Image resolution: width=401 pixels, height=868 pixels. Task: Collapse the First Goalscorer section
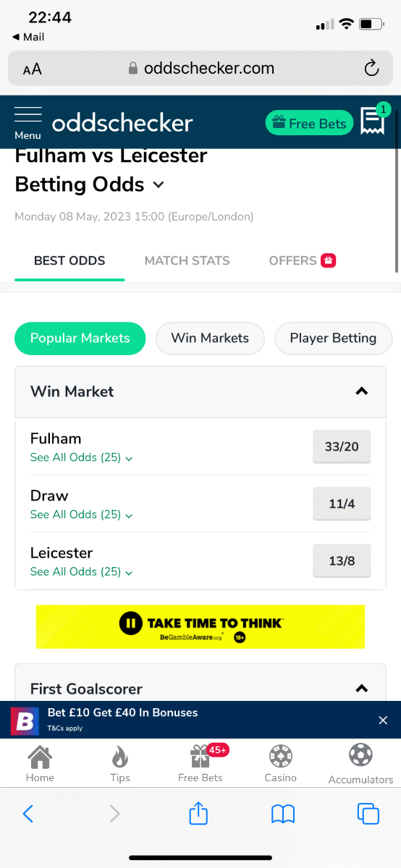362,689
